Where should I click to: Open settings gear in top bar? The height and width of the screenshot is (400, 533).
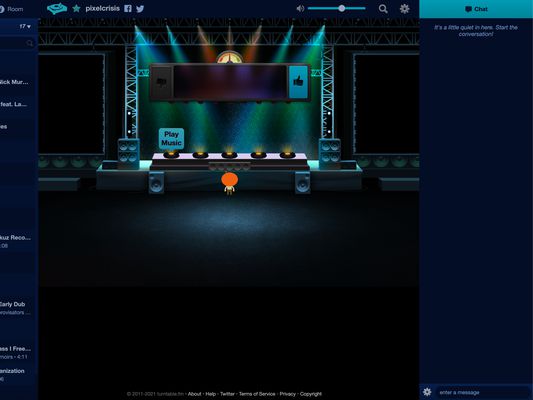coord(405,8)
